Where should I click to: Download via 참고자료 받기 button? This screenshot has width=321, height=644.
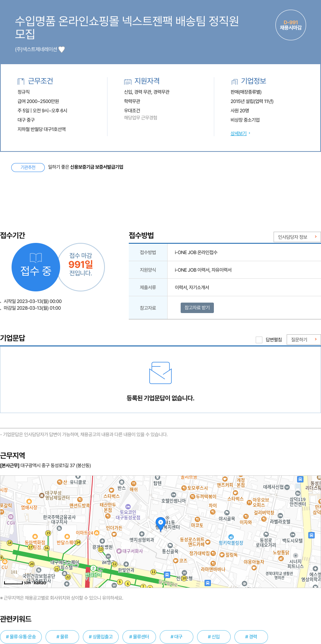197,307
